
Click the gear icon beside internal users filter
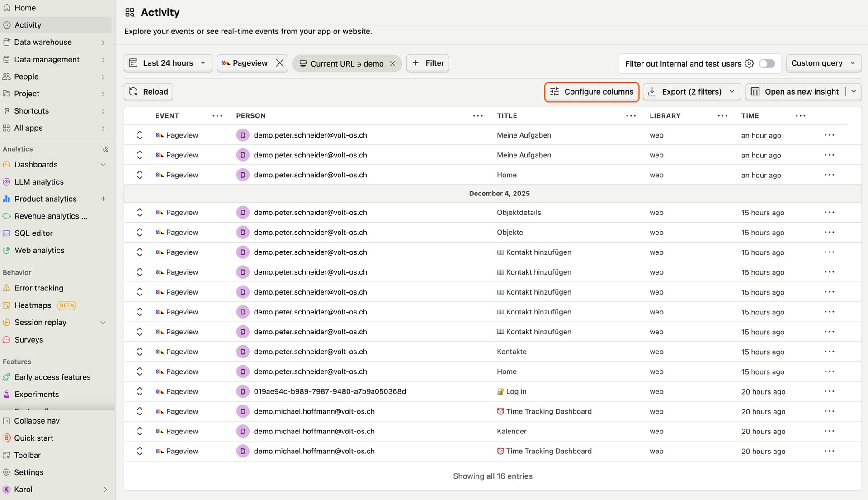pos(749,63)
